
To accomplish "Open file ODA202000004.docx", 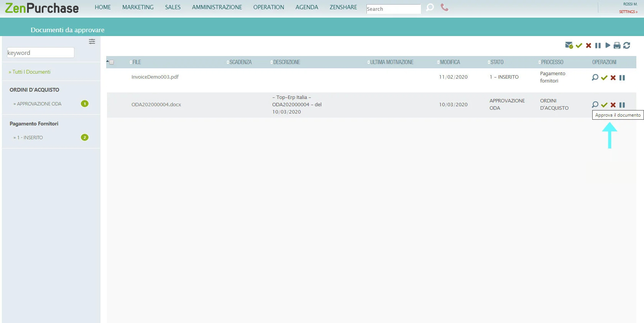I will tap(156, 105).
